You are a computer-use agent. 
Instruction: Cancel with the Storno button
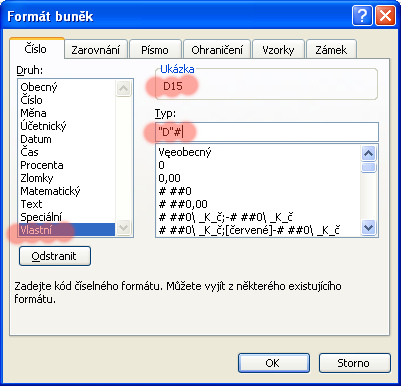[x=354, y=363]
